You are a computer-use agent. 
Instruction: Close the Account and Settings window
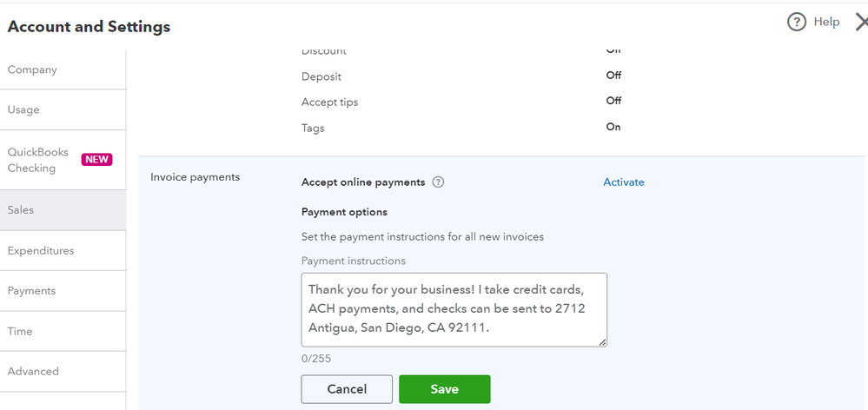tap(861, 23)
